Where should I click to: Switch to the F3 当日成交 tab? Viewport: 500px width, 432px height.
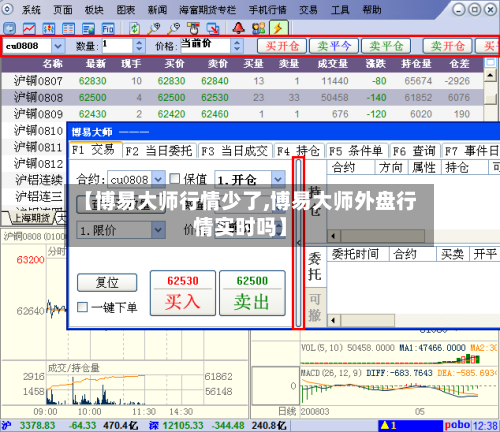(235, 151)
